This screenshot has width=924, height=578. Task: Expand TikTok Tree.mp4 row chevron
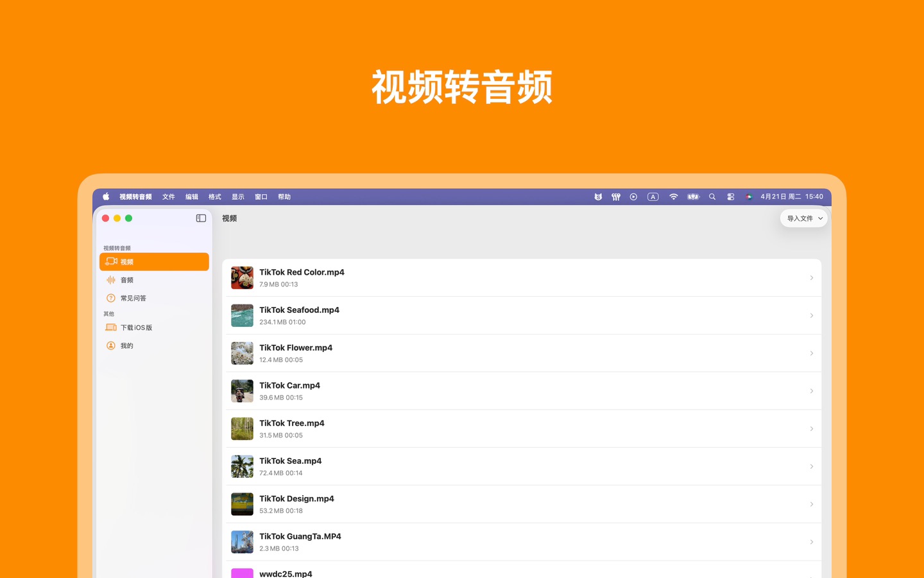coord(812,429)
